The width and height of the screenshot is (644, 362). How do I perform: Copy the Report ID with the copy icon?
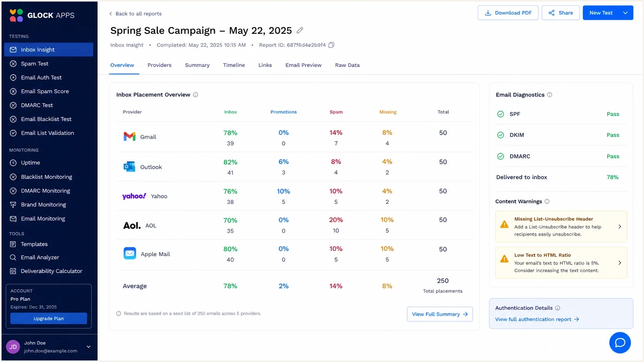click(331, 45)
